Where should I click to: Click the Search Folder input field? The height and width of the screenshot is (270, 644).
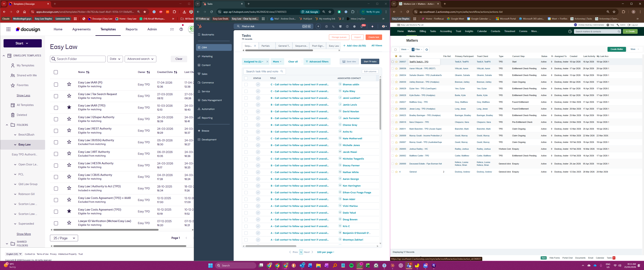(78, 59)
